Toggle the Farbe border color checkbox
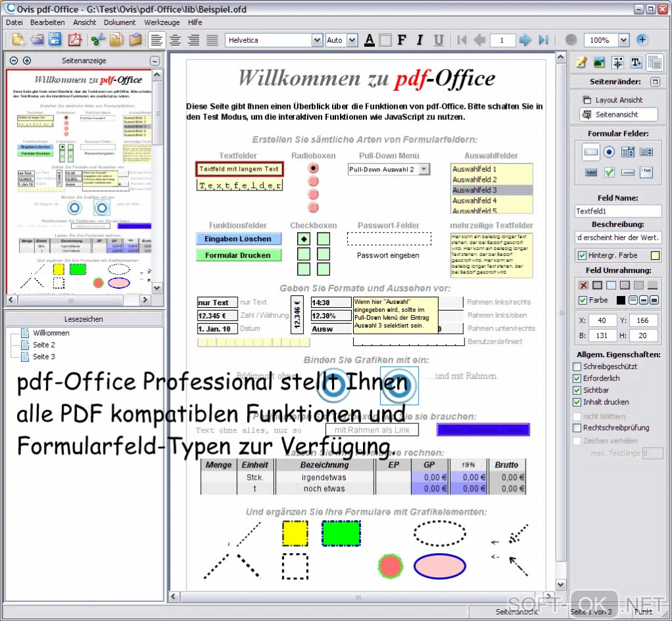 pyautogui.click(x=582, y=300)
